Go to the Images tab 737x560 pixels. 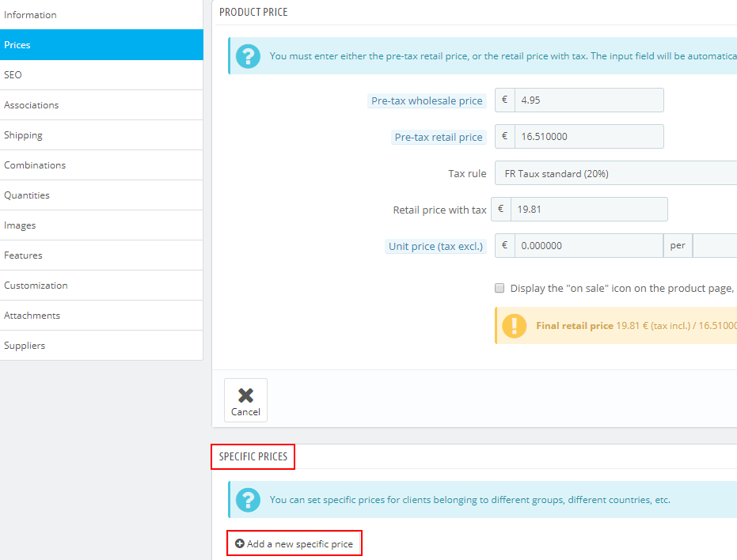(x=101, y=225)
